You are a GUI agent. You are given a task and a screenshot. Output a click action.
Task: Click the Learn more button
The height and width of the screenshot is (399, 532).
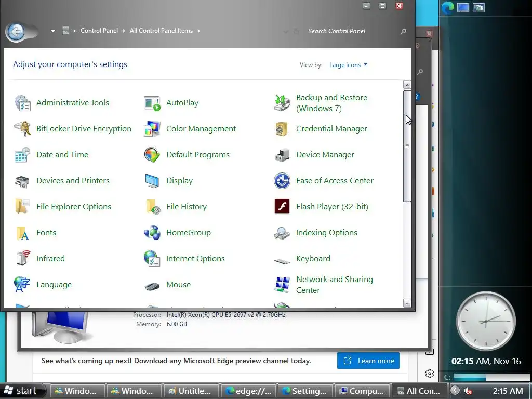(368, 361)
